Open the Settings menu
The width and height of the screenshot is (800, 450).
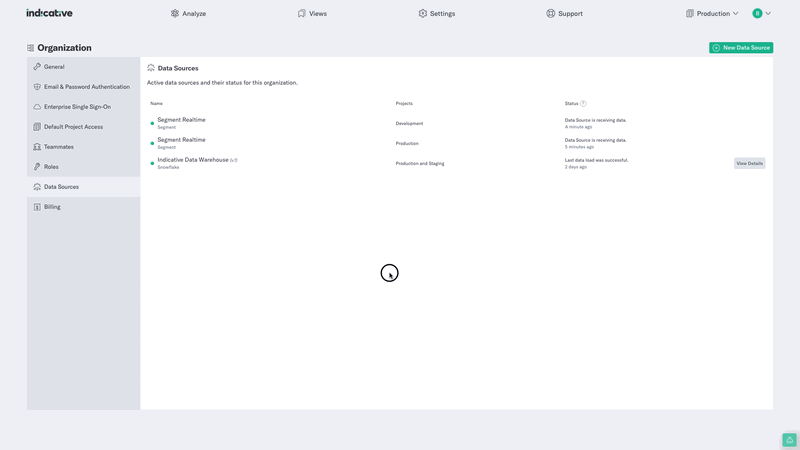[437, 13]
